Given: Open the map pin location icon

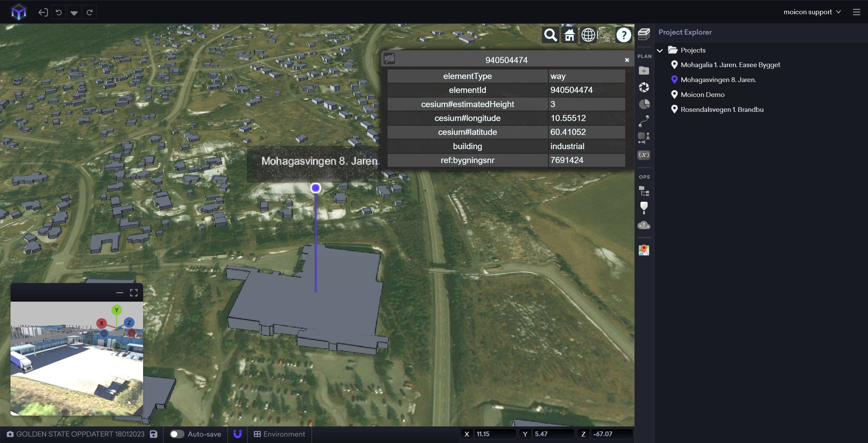Looking at the screenshot, I should pos(644,250).
